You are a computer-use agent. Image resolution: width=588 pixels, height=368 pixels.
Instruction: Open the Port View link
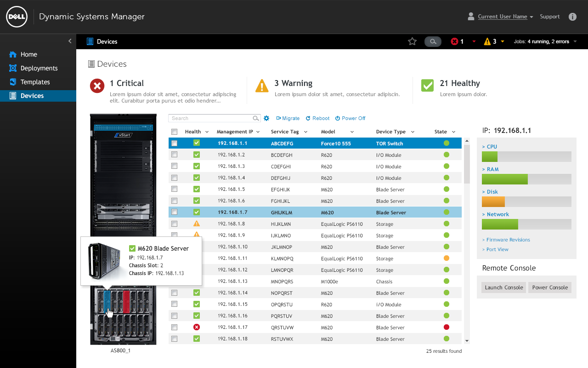pos(495,249)
